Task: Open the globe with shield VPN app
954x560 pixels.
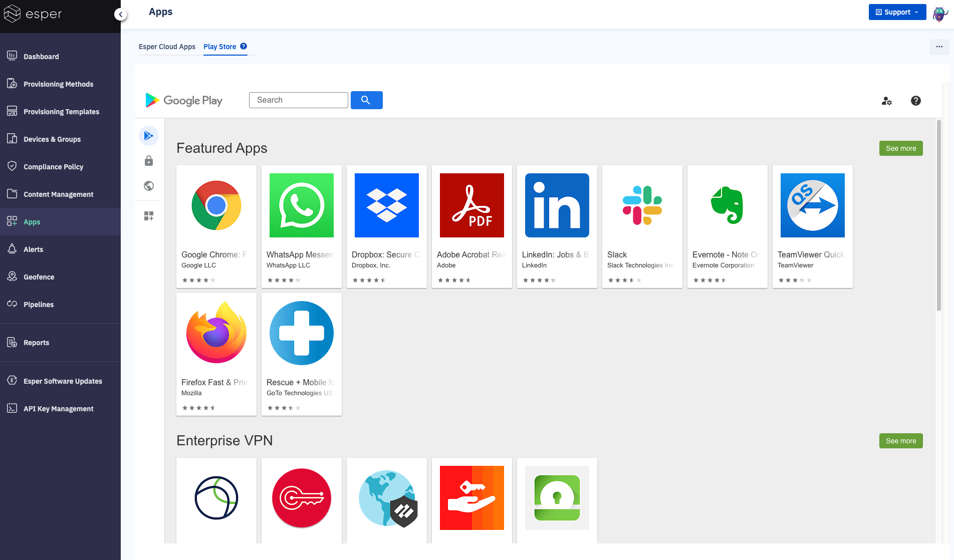Action: (x=387, y=500)
